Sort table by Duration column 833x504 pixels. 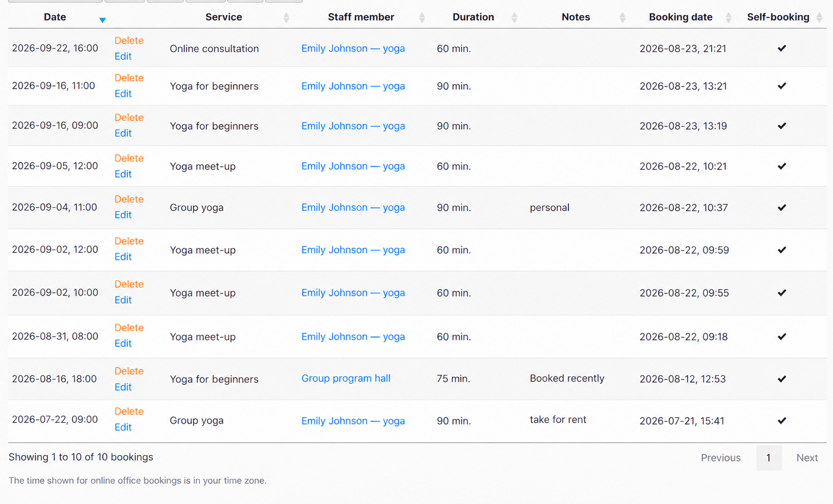[x=514, y=18]
